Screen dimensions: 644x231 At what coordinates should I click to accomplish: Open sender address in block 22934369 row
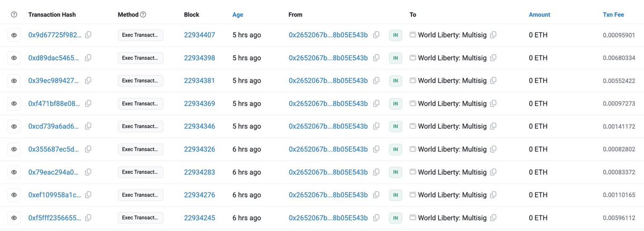click(x=328, y=103)
